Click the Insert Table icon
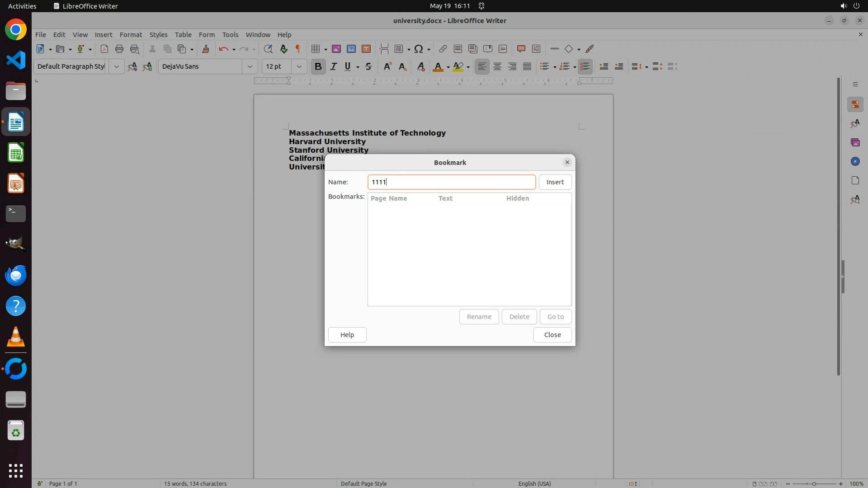This screenshot has height=488, width=868. coord(316,49)
